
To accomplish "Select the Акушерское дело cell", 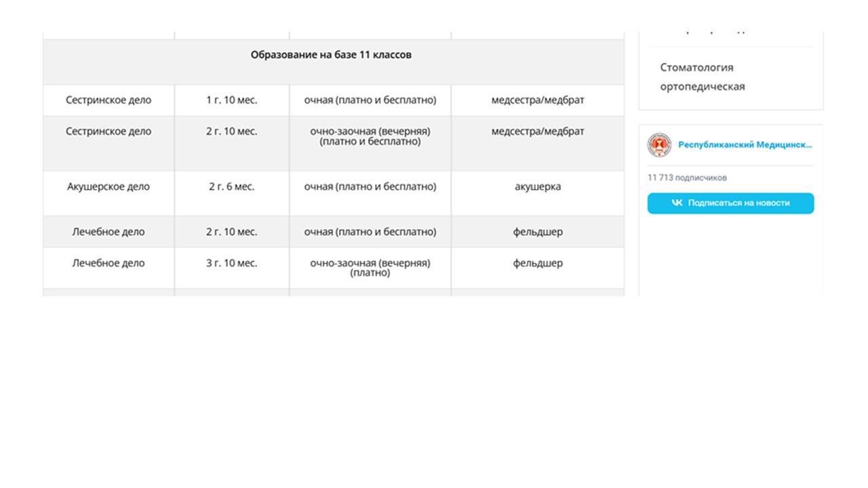I will [x=108, y=186].
